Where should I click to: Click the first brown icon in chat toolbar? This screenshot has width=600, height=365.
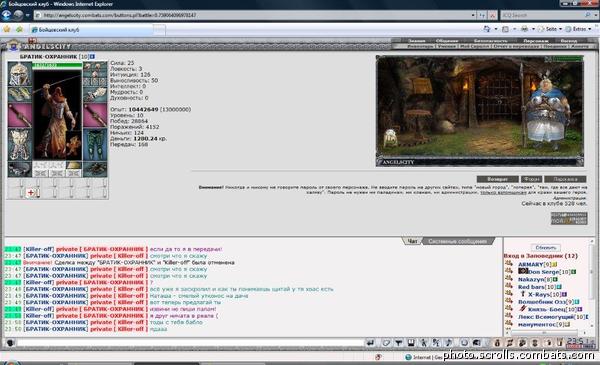click(x=497, y=343)
